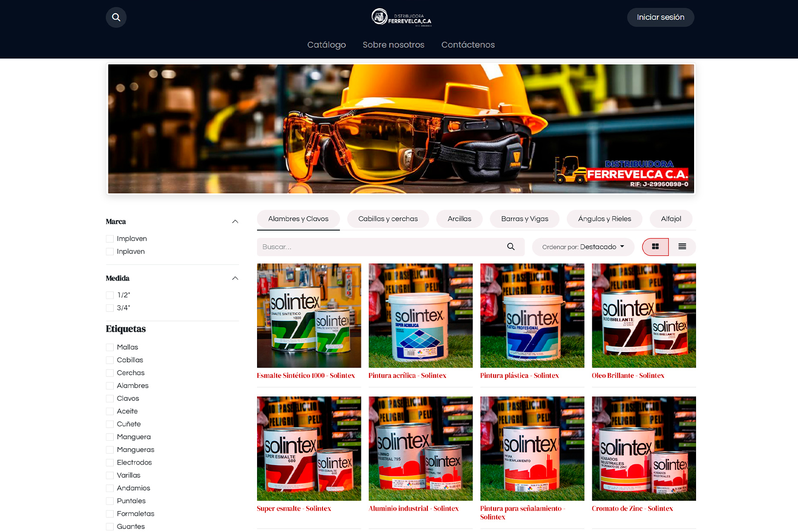Collapse the Medida filter section
The width and height of the screenshot is (798, 532).
[235, 278]
